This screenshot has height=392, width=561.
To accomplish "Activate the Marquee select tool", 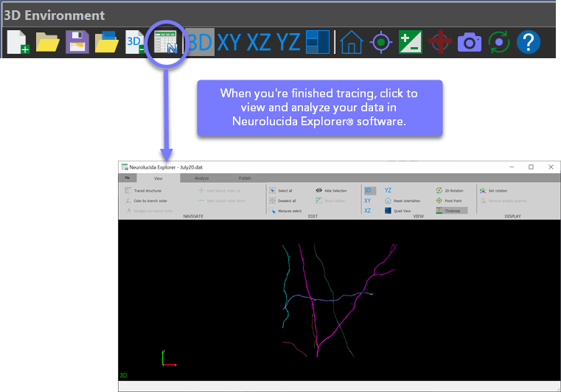I will [x=285, y=211].
